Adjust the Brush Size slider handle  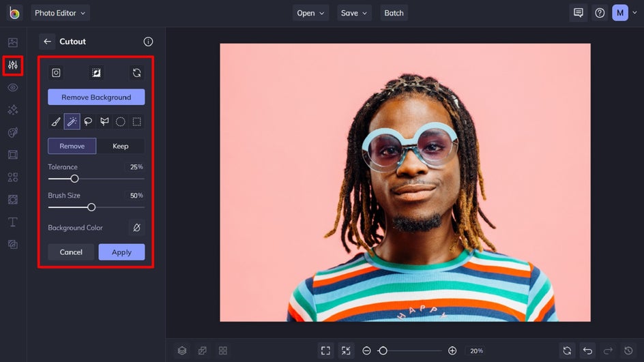91,207
